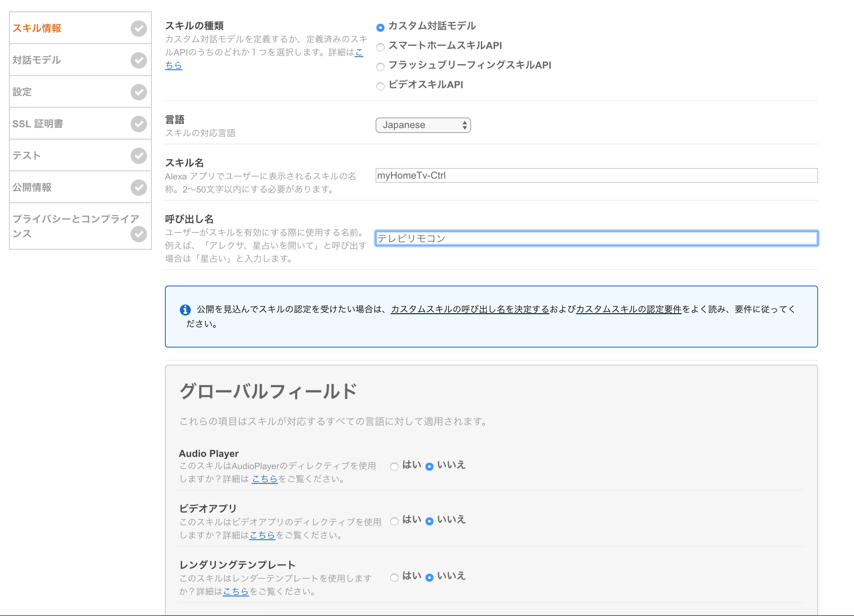This screenshot has height=616, width=854.
Task: Switch to the 対話モデル tab
Action: [x=80, y=60]
